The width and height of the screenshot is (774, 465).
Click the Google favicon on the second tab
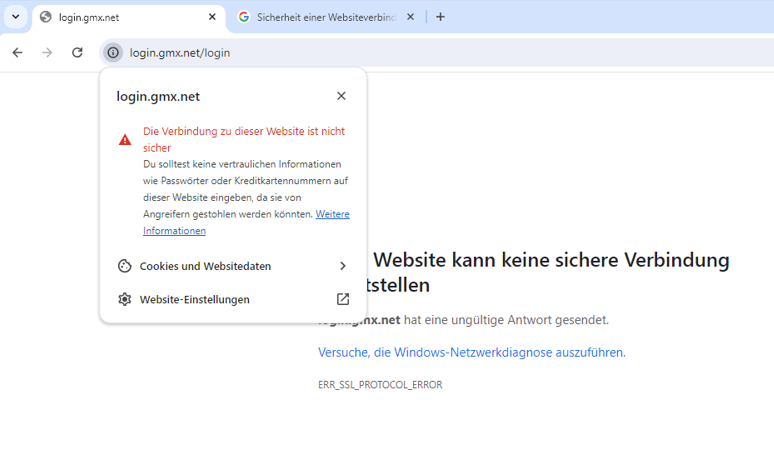(243, 17)
